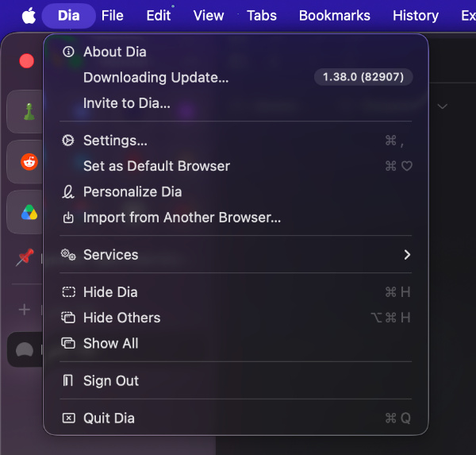Choose Hide Dia
Viewport: 476px width, 455px height.
point(236,292)
